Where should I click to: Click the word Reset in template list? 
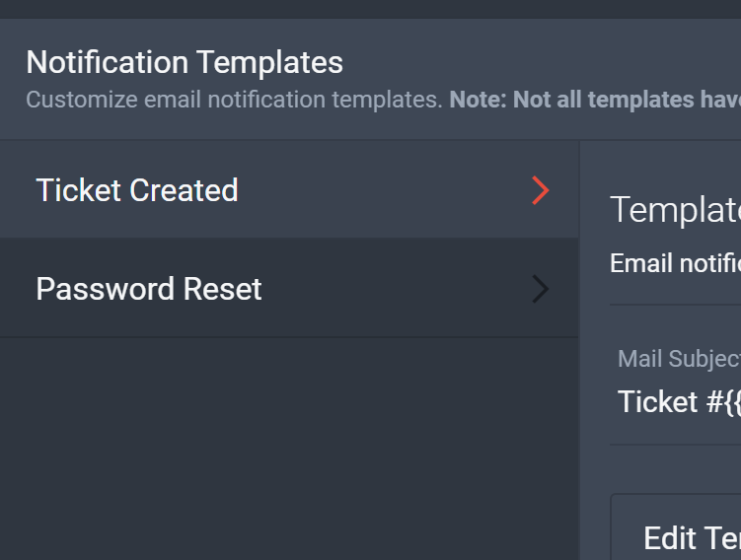point(223,289)
